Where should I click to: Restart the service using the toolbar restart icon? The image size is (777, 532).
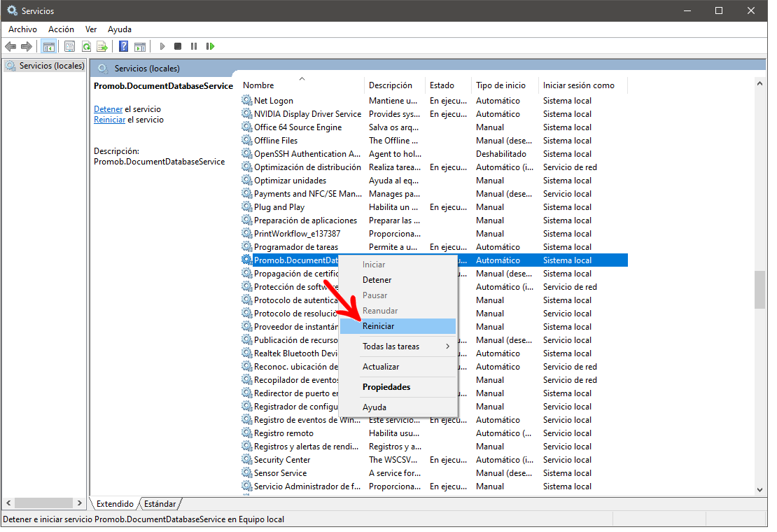click(210, 47)
